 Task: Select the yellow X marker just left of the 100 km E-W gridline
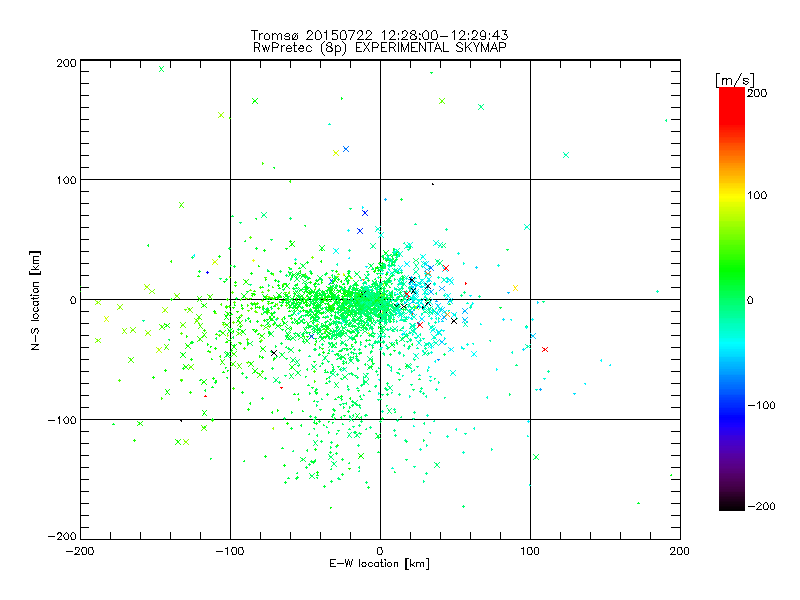click(515, 288)
